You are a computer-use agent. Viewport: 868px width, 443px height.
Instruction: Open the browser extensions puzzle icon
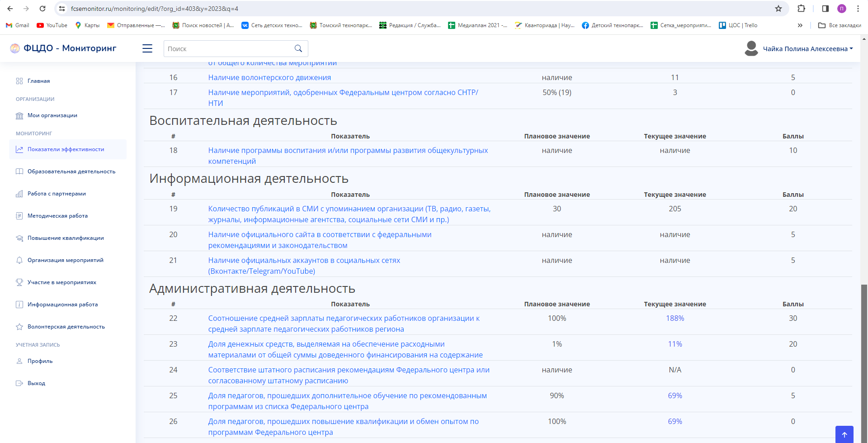(801, 9)
